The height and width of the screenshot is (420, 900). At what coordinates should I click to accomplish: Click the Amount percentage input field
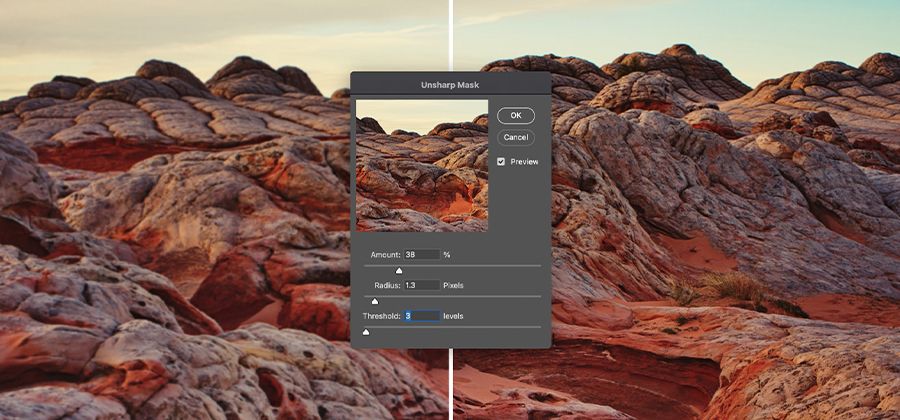(x=422, y=255)
